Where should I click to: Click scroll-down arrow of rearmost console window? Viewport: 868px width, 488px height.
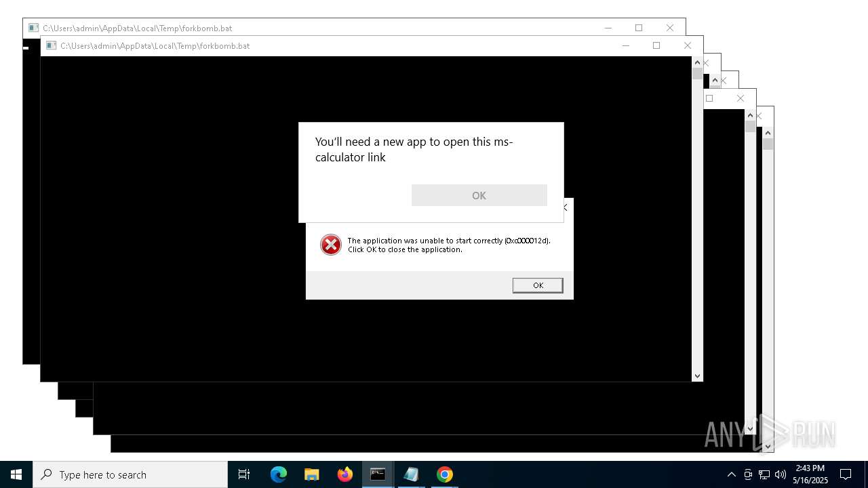coord(768,446)
